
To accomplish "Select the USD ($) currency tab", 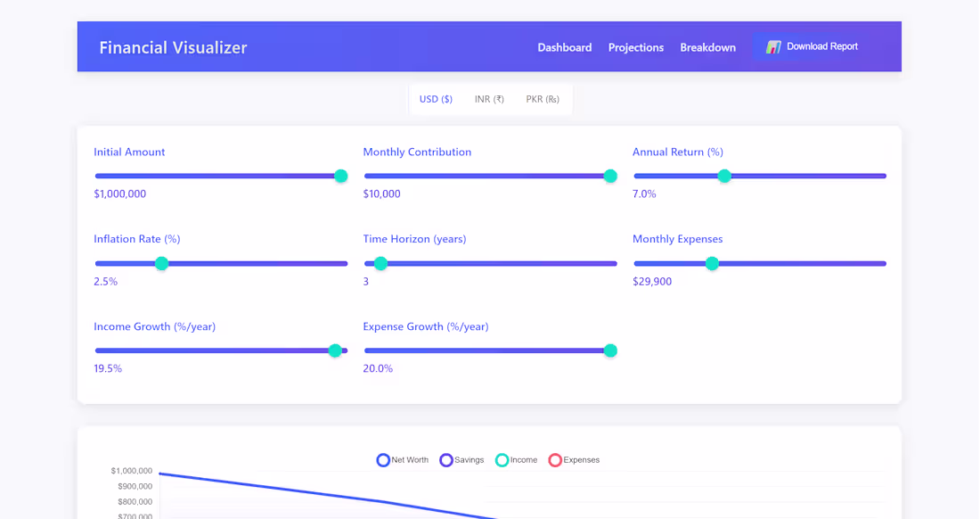I will [435, 99].
